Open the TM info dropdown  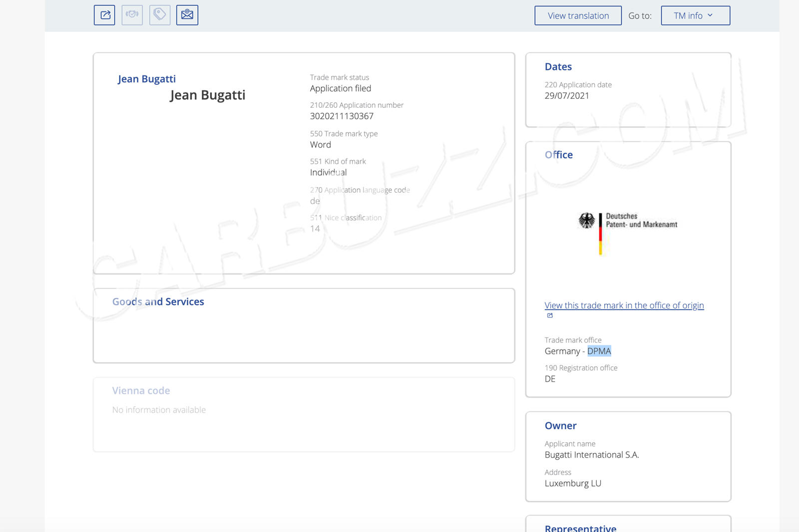(696, 15)
